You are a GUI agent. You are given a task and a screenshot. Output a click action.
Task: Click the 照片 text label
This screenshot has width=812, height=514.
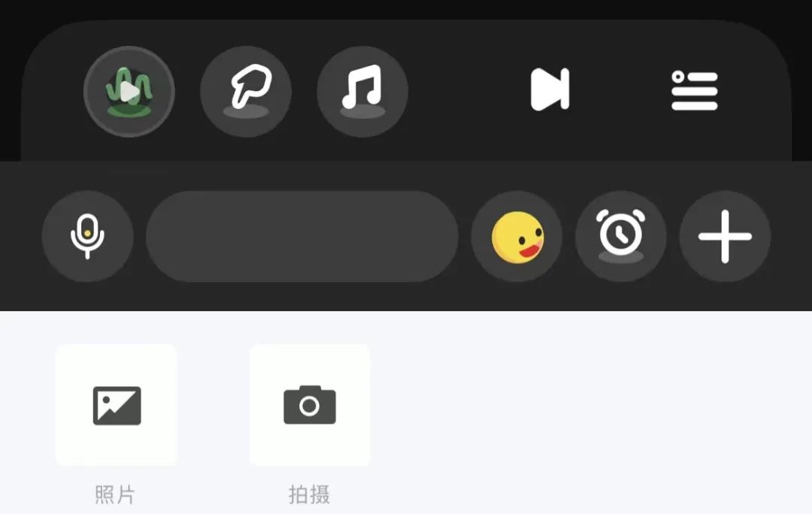click(115, 495)
